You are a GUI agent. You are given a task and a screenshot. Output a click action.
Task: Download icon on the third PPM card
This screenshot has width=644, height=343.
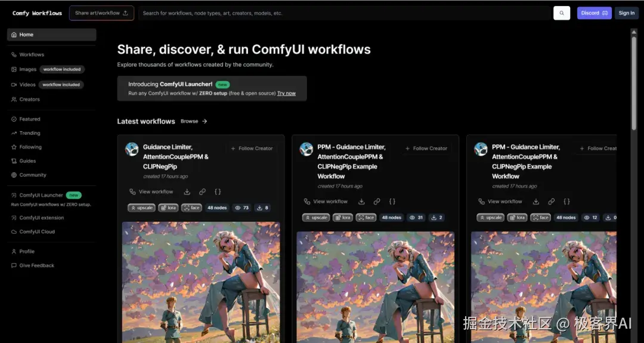click(x=536, y=201)
